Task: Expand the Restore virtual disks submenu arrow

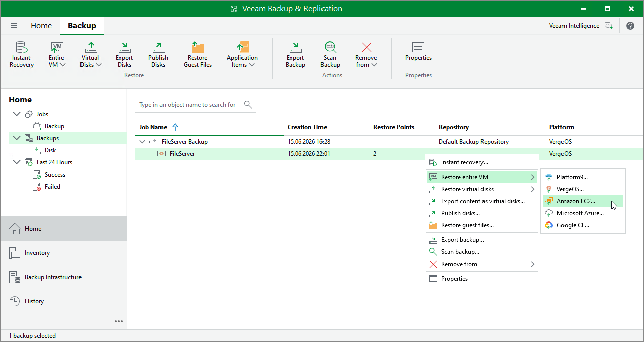Action: click(x=533, y=189)
